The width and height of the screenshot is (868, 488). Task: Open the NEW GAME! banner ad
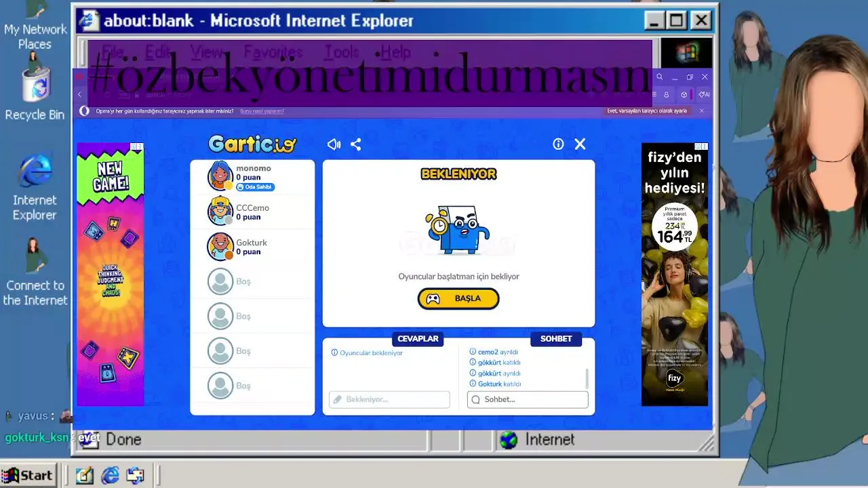[x=111, y=274]
